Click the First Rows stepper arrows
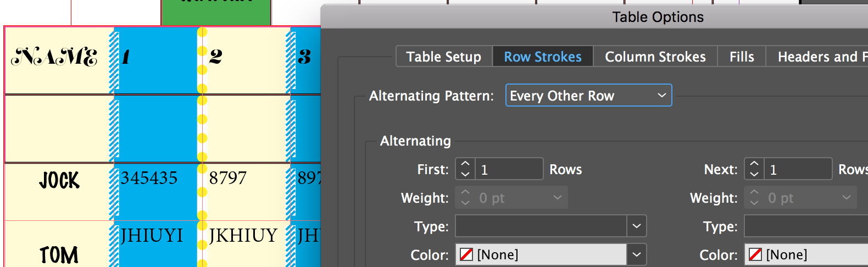 (465, 169)
